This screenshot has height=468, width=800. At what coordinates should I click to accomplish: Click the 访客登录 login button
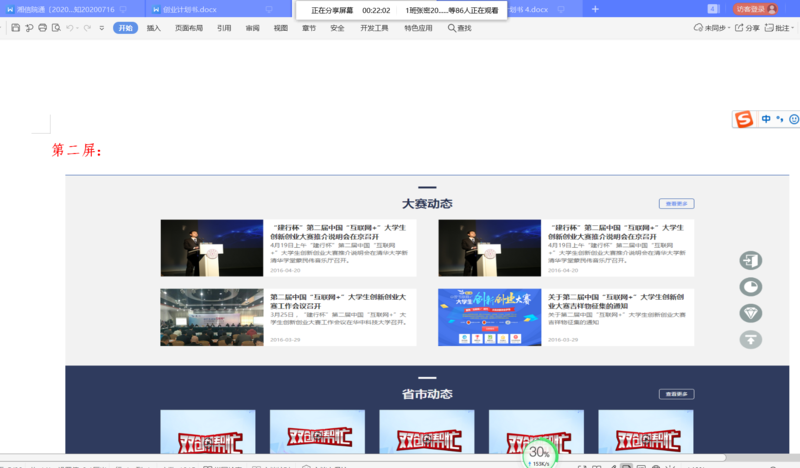(756, 9)
